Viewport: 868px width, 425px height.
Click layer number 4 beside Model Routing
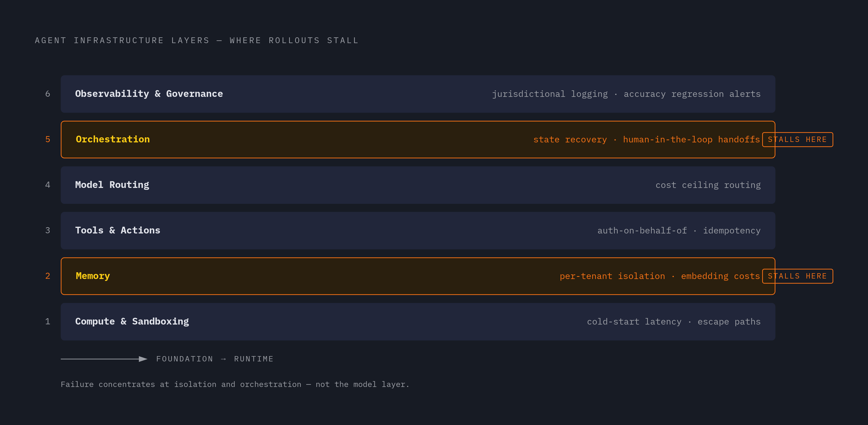47,185
